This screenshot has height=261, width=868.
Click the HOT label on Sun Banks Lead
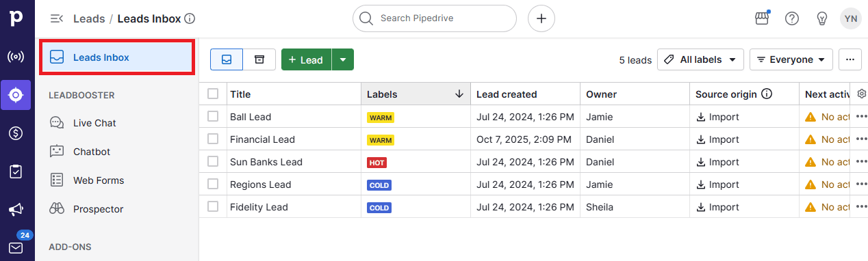(x=376, y=163)
